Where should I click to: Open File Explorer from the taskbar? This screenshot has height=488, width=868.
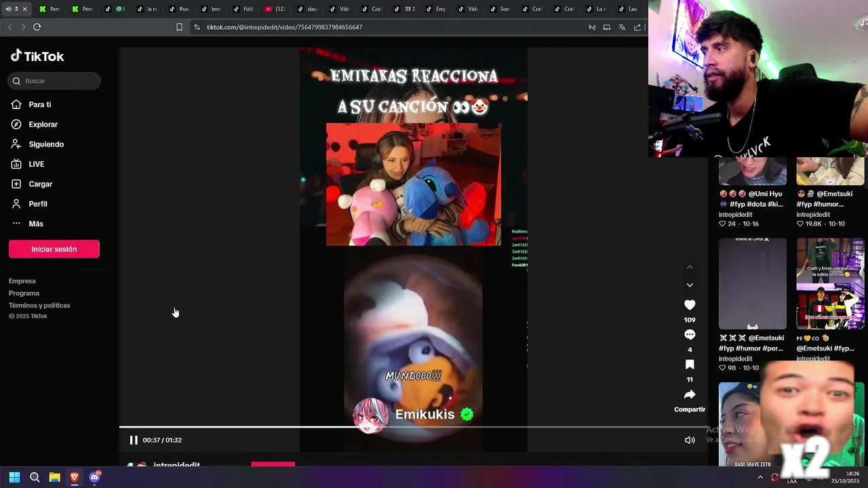coord(55,477)
